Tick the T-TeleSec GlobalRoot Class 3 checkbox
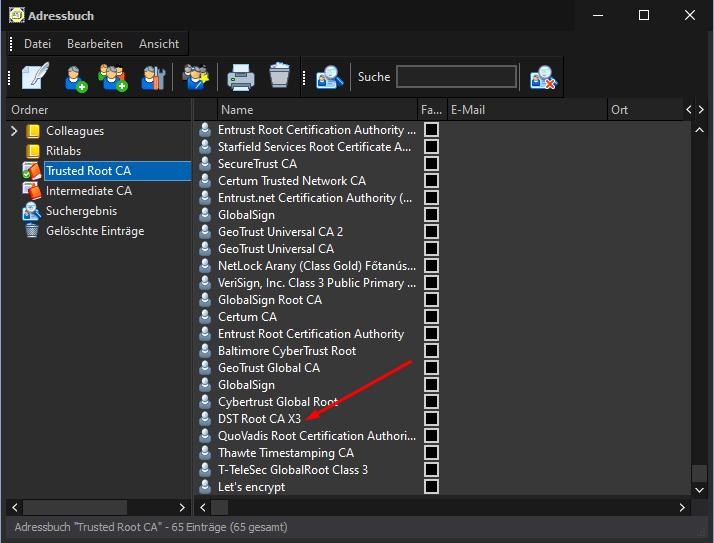Viewport: 714px width, 543px height. (431, 469)
